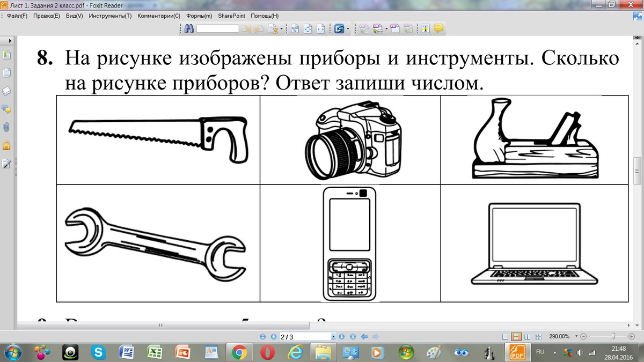Open the Комментарии(C) menu

click(159, 16)
